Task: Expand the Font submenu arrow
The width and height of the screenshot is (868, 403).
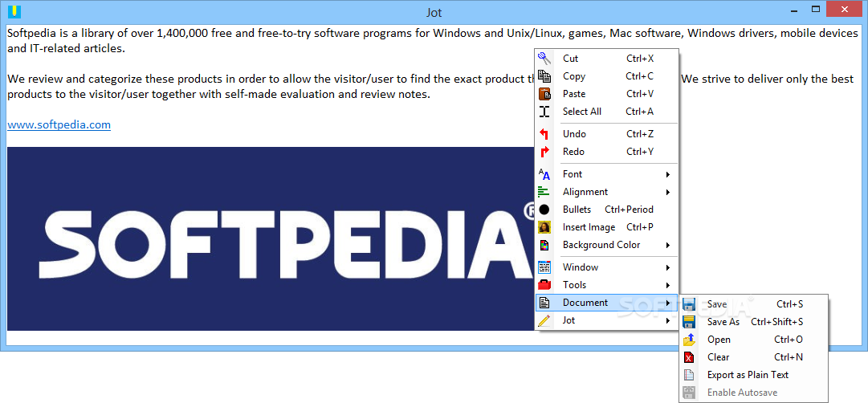Action: pyautogui.click(x=668, y=174)
